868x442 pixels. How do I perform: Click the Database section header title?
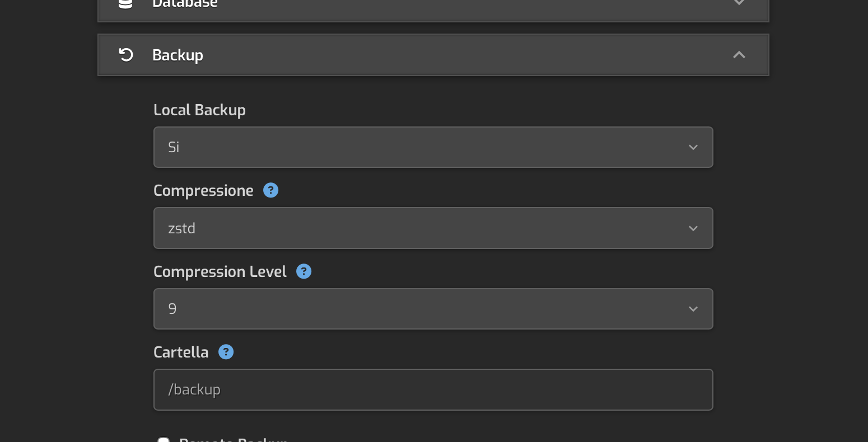[x=185, y=3]
